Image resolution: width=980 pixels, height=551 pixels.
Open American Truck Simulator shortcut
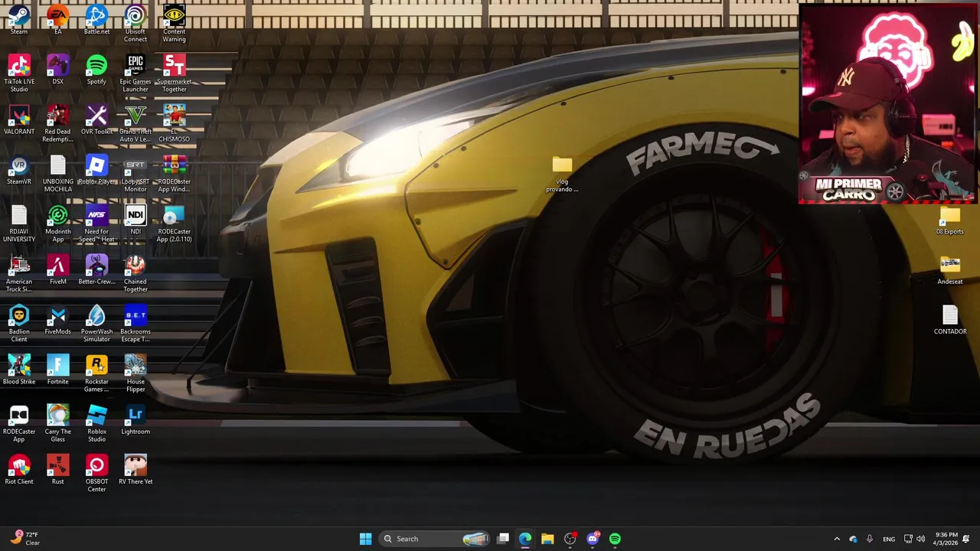point(19,273)
